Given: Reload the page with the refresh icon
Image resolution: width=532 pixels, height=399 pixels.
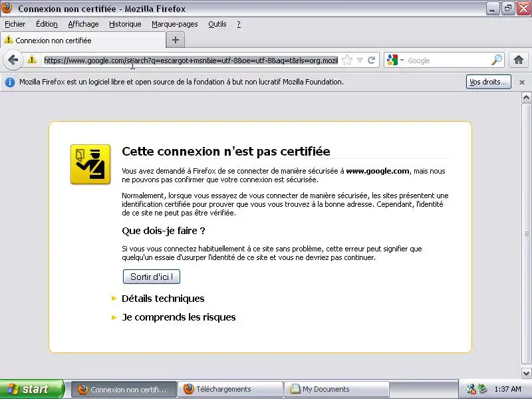Looking at the screenshot, I should (x=372, y=61).
